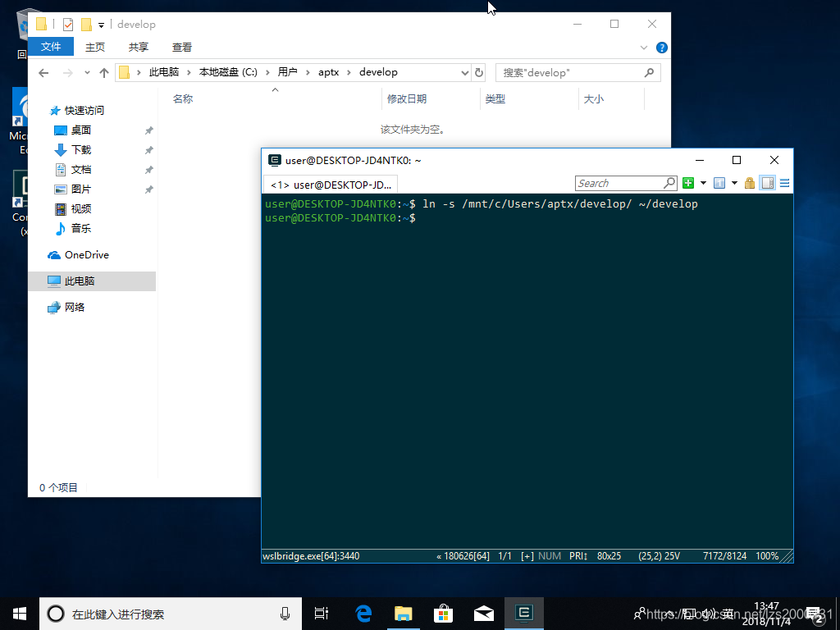
Task: Select the <1> user@DESKTOP-JD console tab
Action: [x=331, y=185]
